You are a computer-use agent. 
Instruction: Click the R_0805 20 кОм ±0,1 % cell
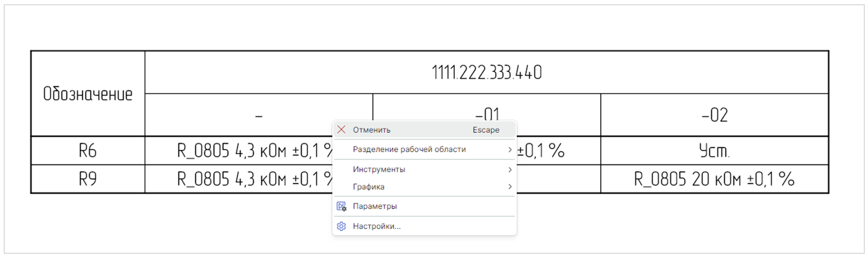(x=715, y=179)
